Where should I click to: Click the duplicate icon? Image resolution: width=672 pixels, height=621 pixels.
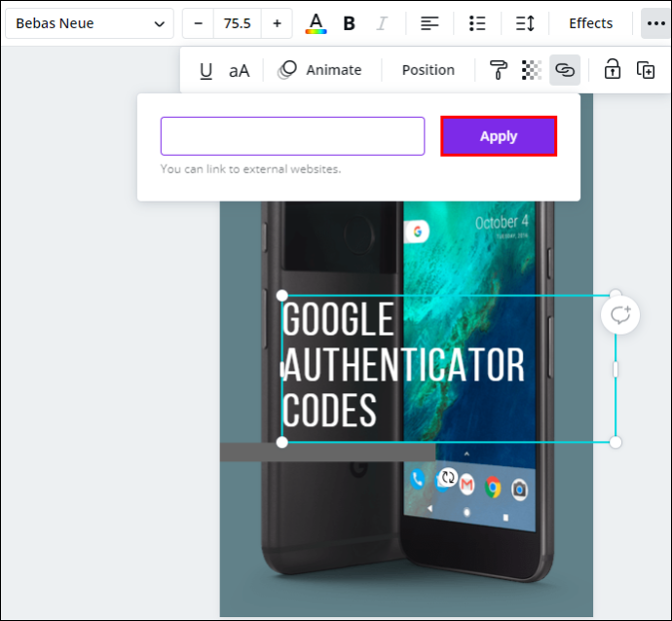tap(646, 70)
